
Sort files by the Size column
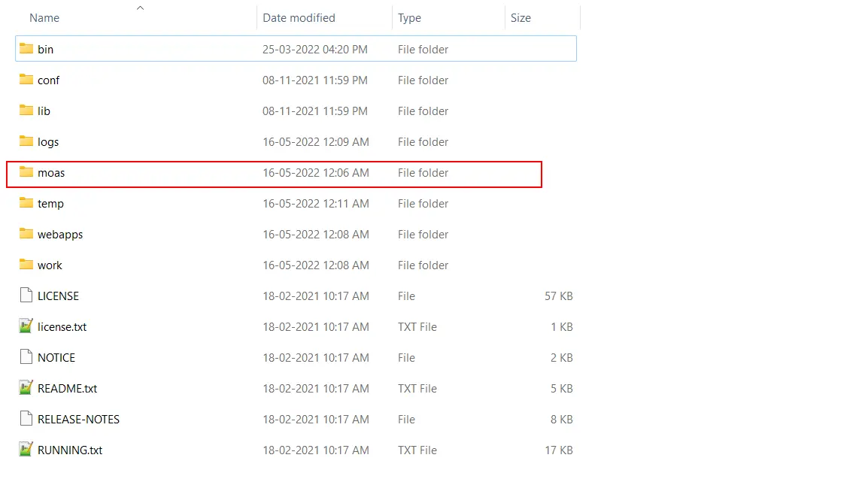click(520, 17)
